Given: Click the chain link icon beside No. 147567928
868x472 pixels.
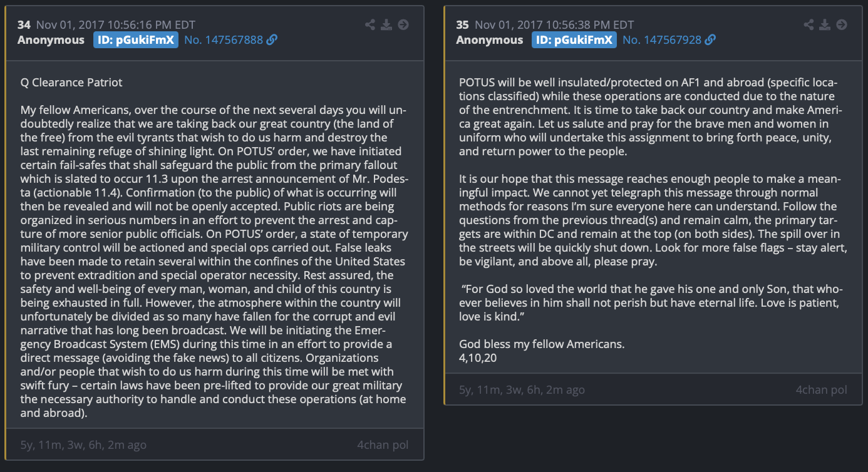Looking at the screenshot, I should coord(710,40).
